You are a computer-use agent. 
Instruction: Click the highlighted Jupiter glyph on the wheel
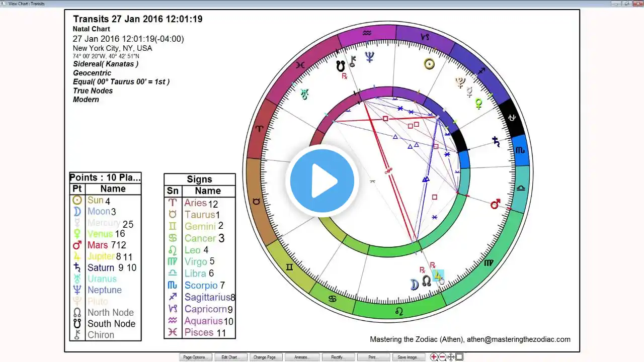point(438,276)
